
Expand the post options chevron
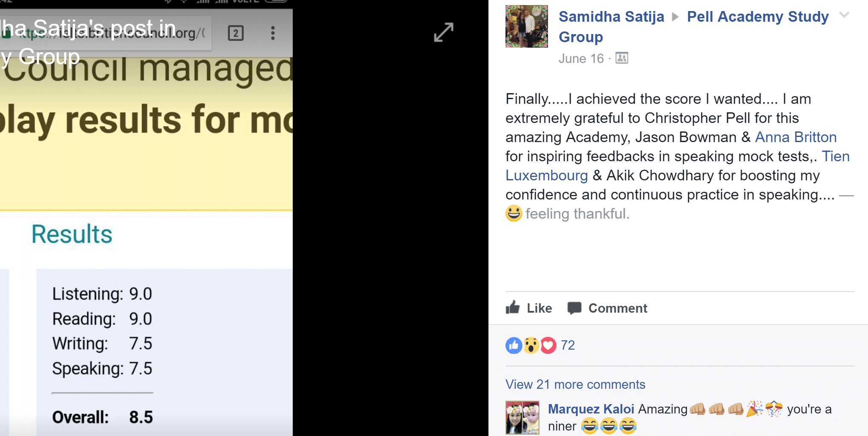click(x=844, y=15)
